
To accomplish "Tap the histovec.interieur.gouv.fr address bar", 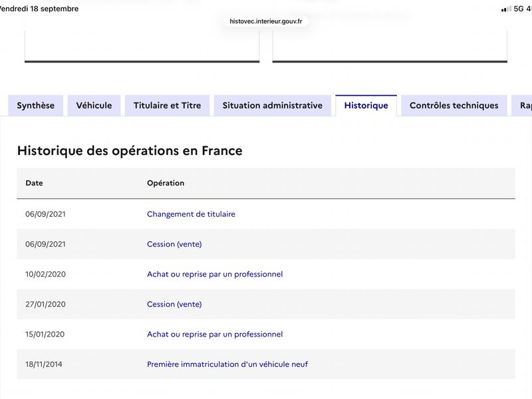I will (x=266, y=21).
